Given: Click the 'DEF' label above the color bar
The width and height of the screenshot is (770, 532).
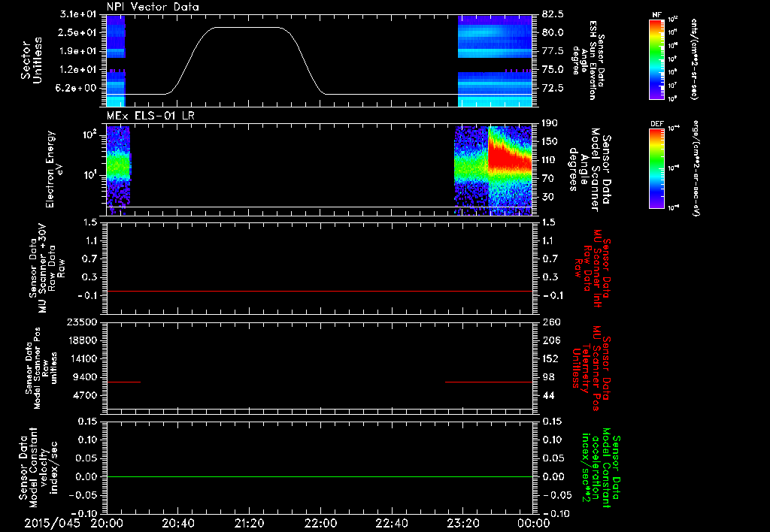Looking at the screenshot, I should (x=656, y=124).
